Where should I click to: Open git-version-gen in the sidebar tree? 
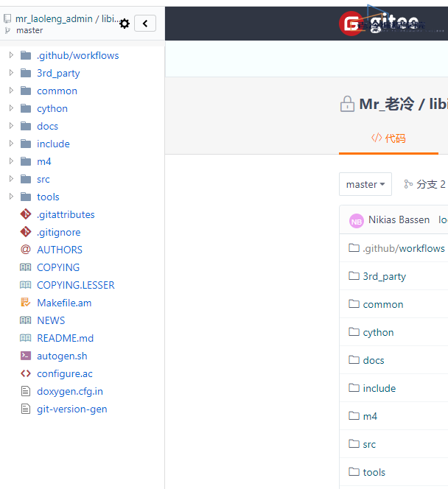[x=72, y=409]
